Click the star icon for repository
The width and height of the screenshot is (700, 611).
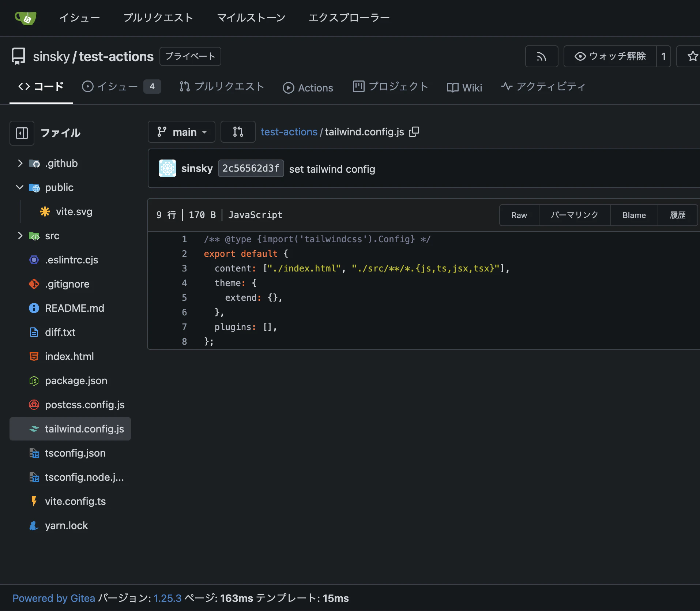pos(692,56)
